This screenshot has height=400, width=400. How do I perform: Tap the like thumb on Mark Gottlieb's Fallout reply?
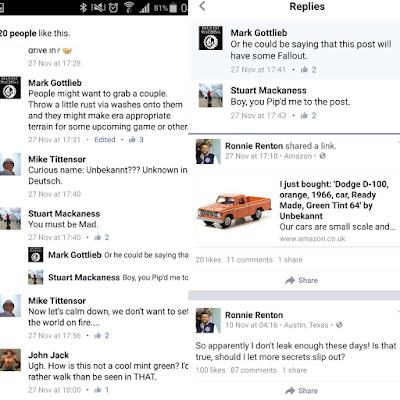click(x=304, y=69)
